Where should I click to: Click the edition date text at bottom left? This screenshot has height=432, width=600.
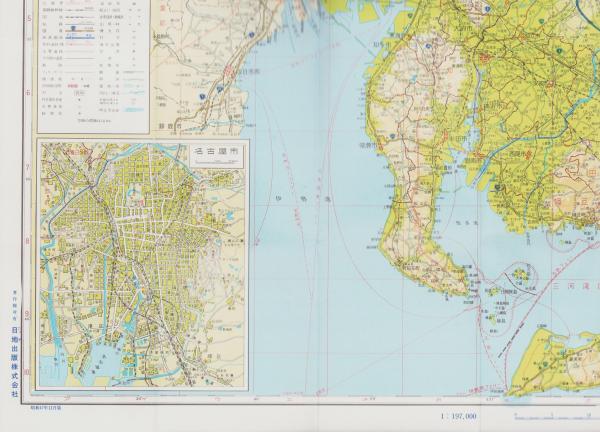pyautogui.click(x=28, y=408)
